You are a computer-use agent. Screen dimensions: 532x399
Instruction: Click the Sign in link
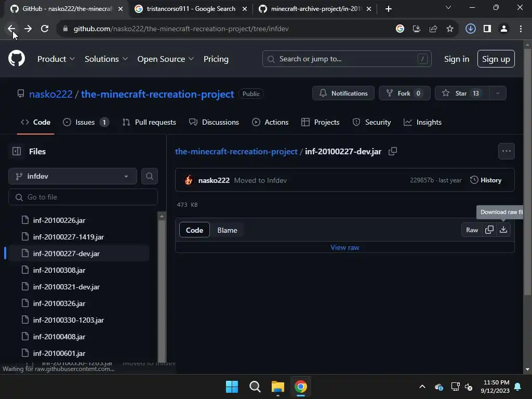[x=457, y=59]
